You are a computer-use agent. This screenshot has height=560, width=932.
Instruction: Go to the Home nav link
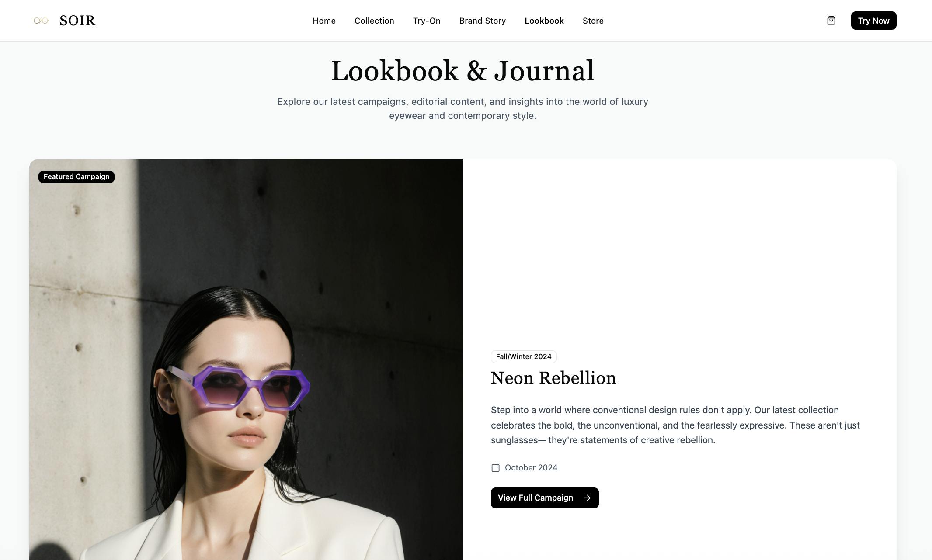[324, 21]
